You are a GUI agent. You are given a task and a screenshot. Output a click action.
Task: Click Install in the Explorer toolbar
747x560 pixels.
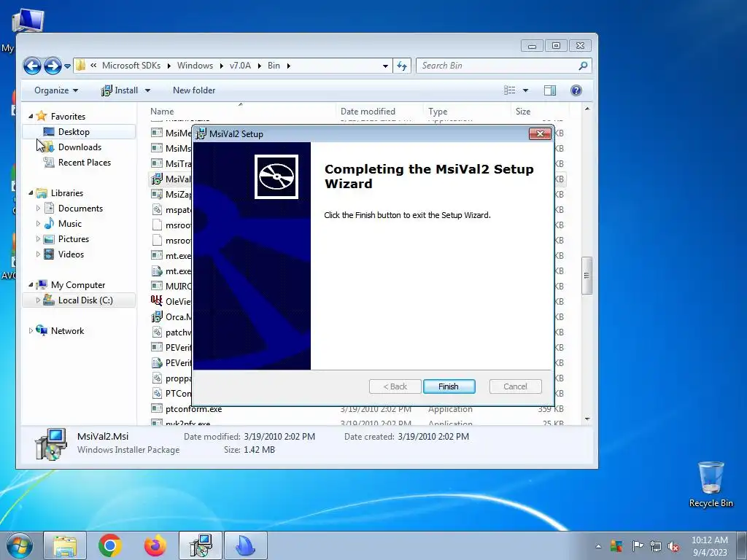pyautogui.click(x=120, y=90)
